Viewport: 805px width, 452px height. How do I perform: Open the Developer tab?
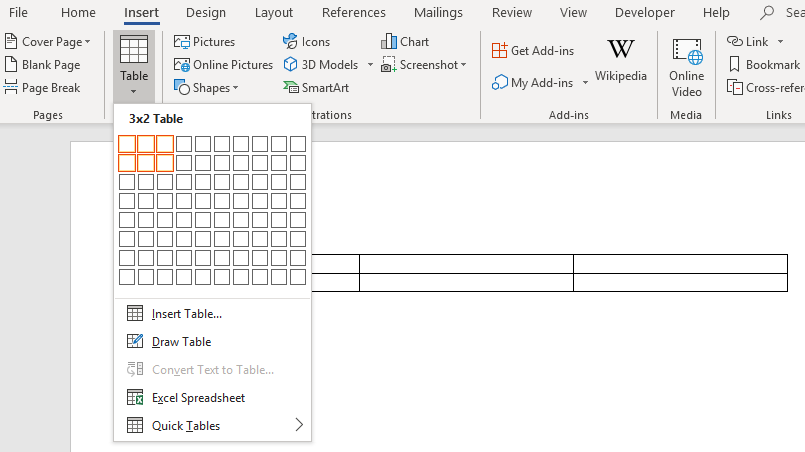point(645,12)
